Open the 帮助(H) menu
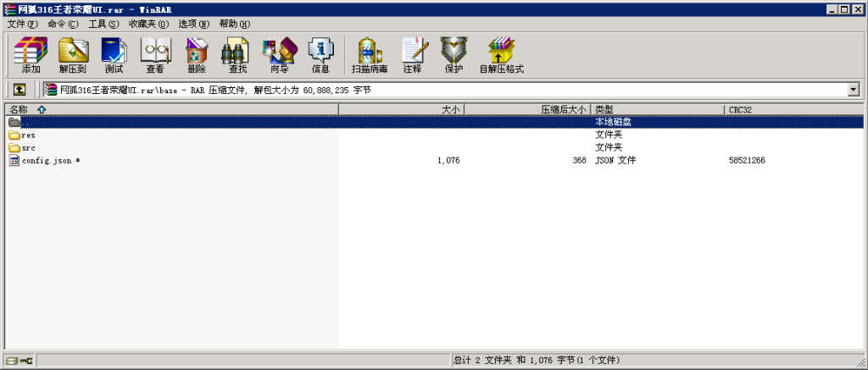Screen dimensions: 868x370 [235, 24]
